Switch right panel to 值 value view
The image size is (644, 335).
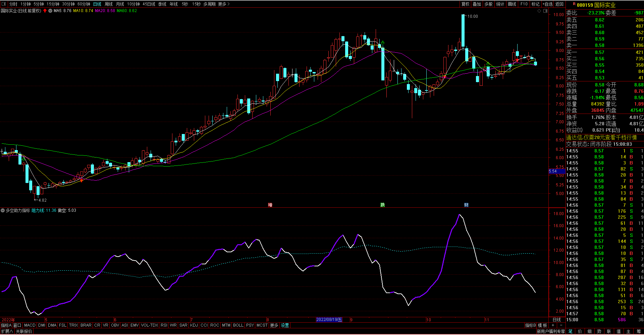tap(619, 331)
